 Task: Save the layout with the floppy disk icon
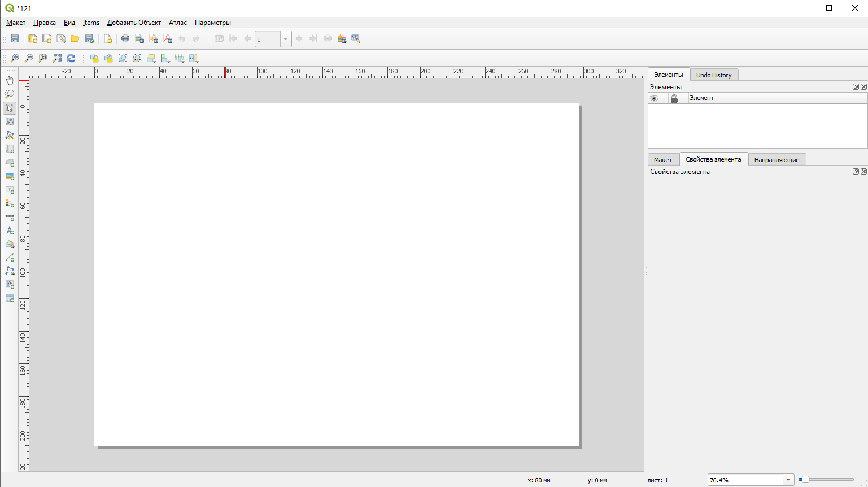[x=15, y=38]
